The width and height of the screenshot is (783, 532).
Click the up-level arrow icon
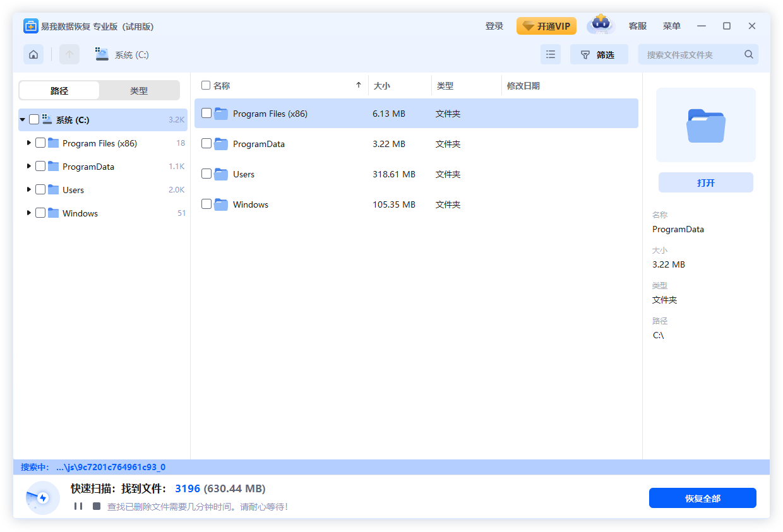click(69, 54)
